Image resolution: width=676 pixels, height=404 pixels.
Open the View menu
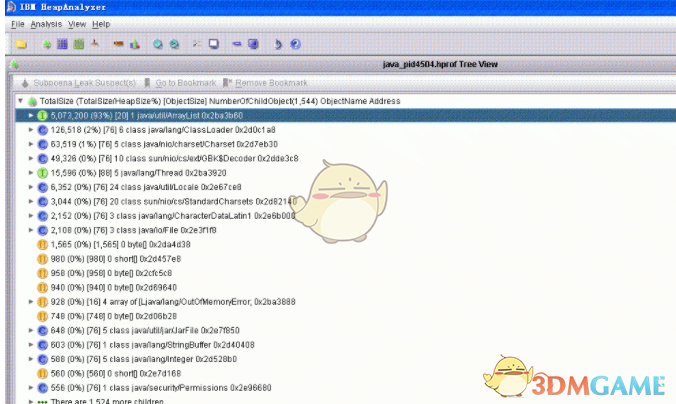click(x=77, y=23)
